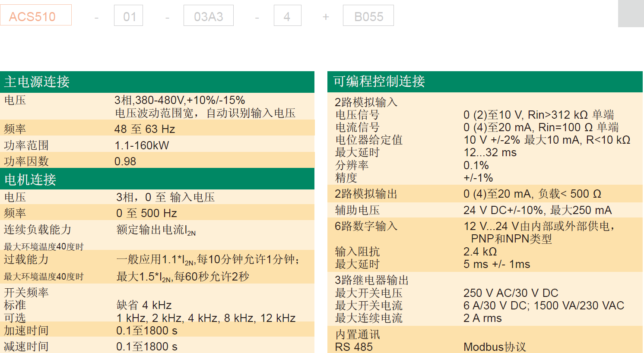Click the 辅助电压 label
The width and height of the screenshot is (644, 353).
[358, 210]
